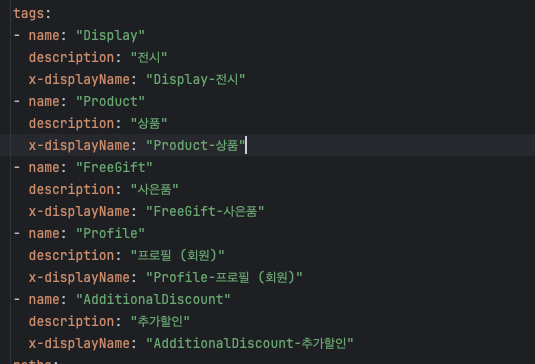
Task: Click the dash before the Product entry
Action: [x=16, y=101]
